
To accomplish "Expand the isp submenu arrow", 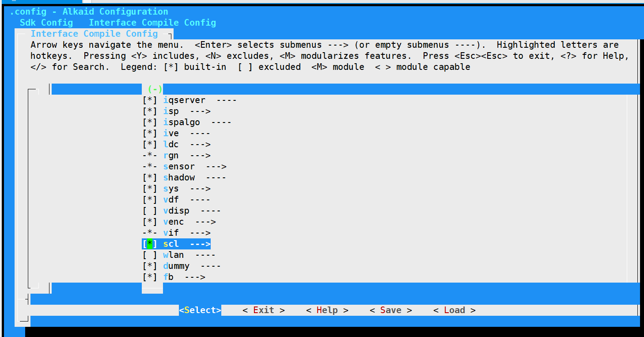I will (200, 111).
